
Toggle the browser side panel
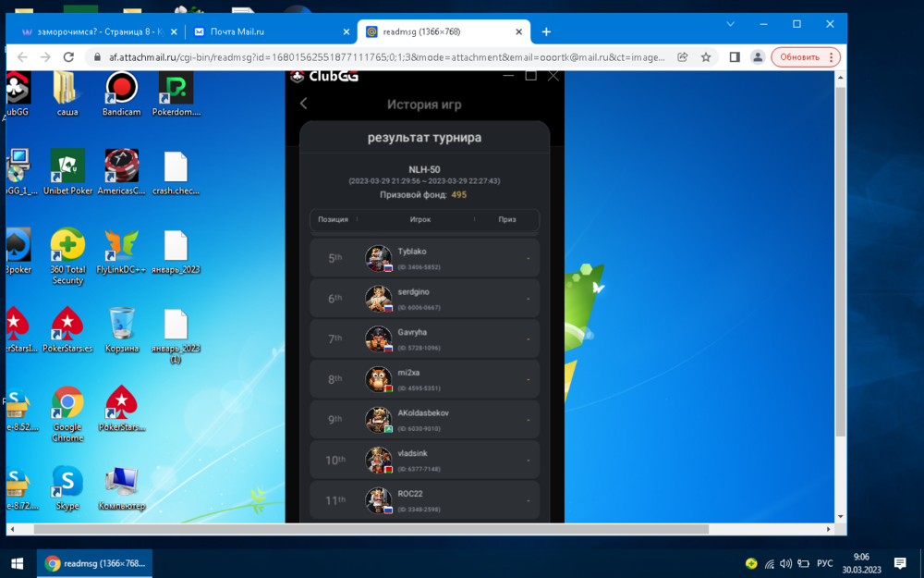coord(735,57)
